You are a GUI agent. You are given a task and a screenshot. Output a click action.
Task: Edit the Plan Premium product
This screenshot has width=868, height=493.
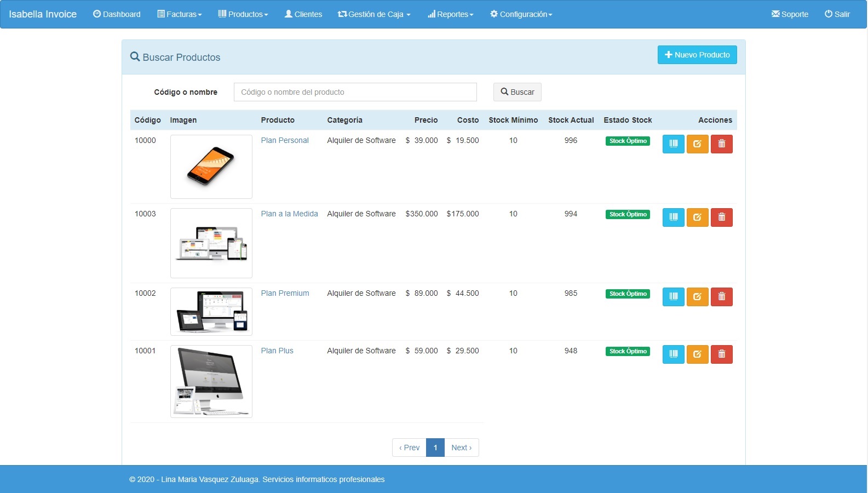[697, 297]
